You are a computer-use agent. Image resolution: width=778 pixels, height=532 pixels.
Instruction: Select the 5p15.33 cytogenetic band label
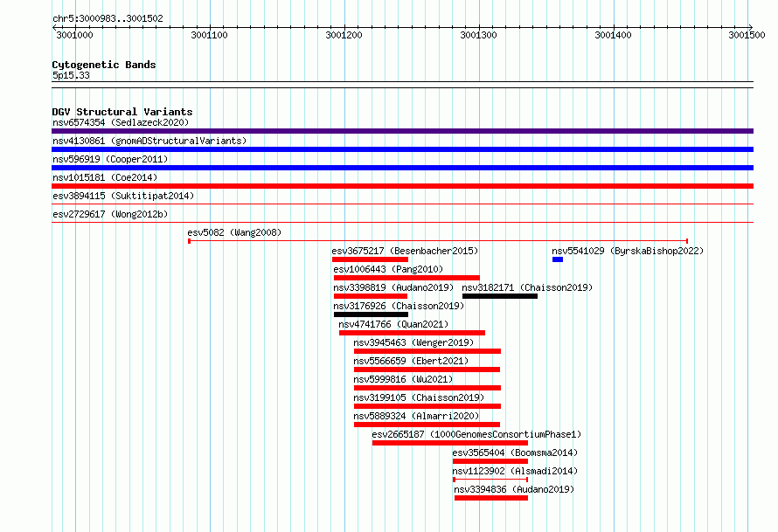pos(71,75)
